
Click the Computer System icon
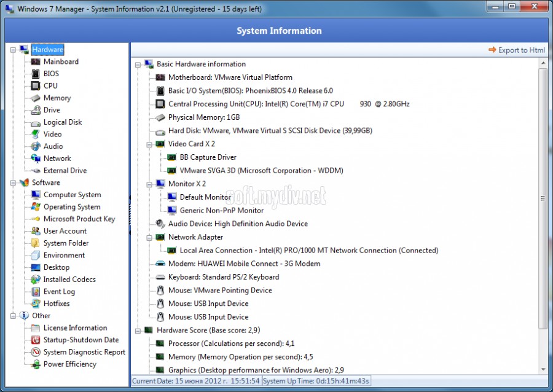[x=36, y=195]
